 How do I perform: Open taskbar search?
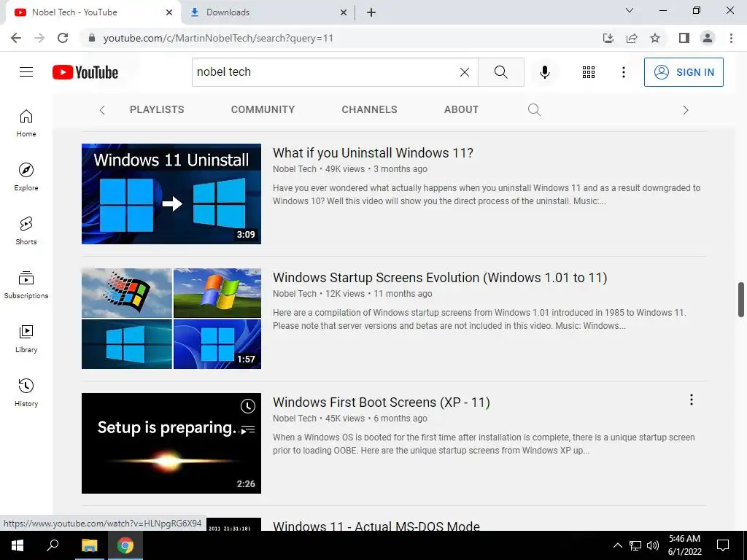click(x=53, y=545)
